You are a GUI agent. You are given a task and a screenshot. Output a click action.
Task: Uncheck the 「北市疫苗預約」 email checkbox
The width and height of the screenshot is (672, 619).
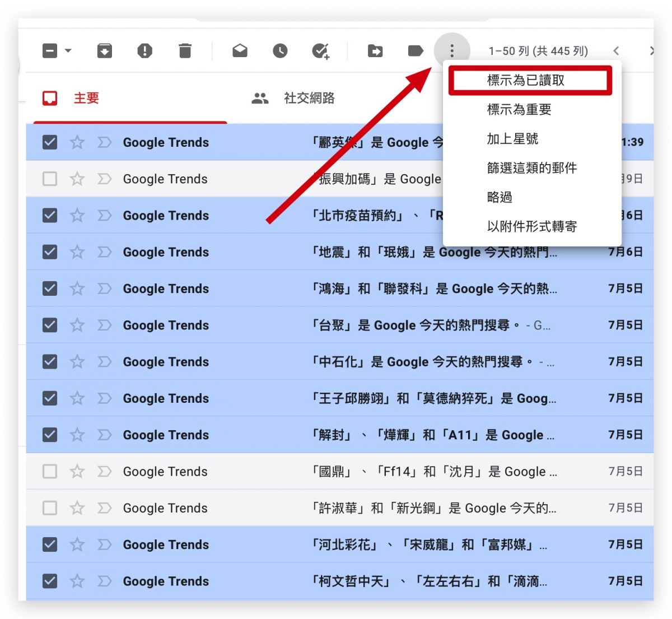coord(50,215)
